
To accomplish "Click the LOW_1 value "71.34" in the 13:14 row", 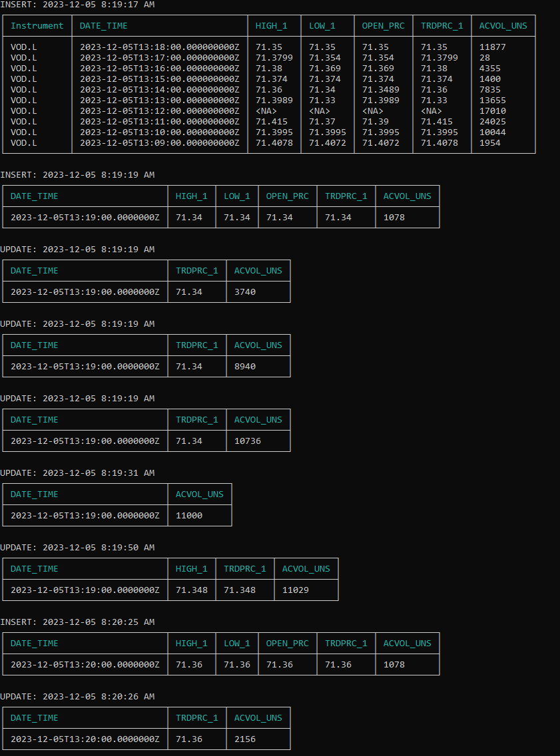I will 322,90.
